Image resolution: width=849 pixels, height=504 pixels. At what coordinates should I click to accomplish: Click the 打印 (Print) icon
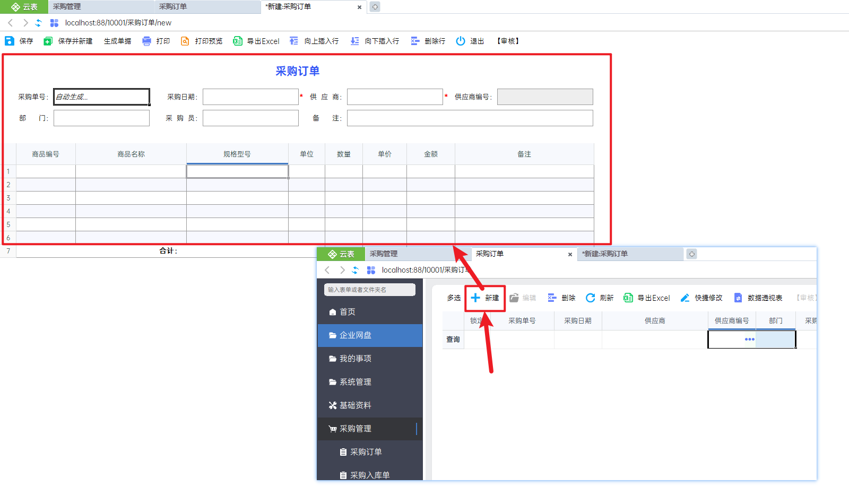[x=146, y=41]
